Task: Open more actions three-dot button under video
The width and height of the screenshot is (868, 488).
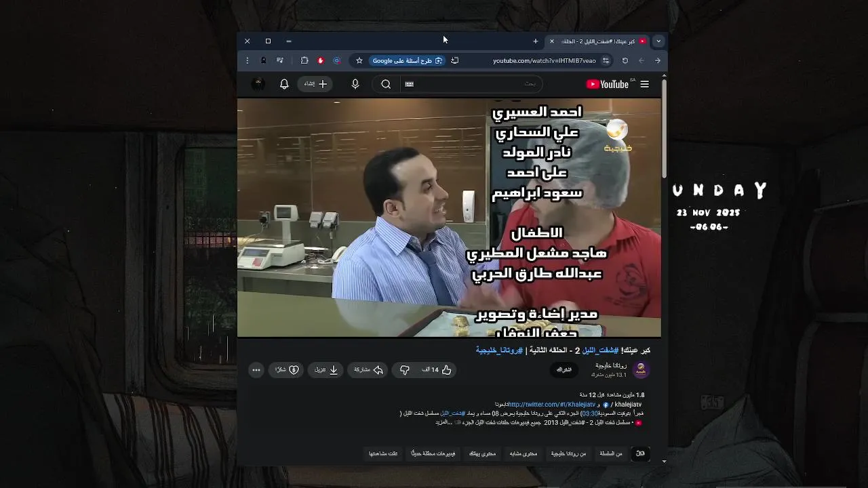Action: pos(256,370)
